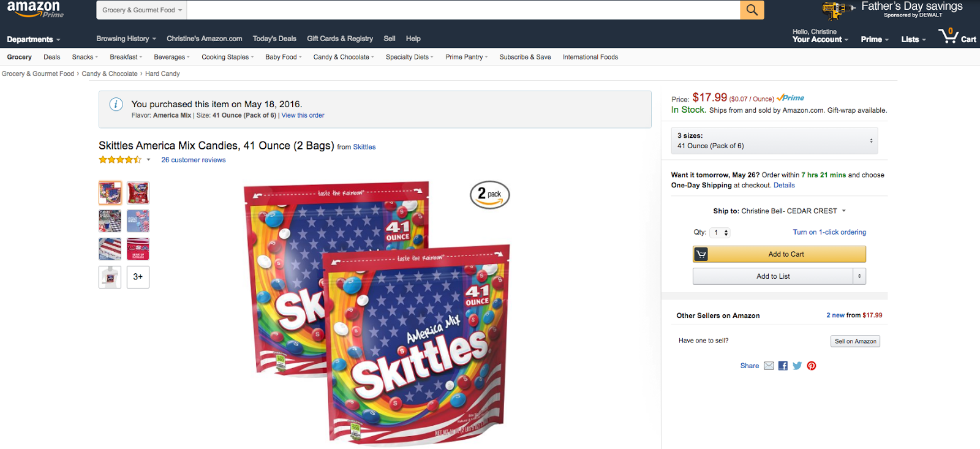Viewport: 980px width, 449px height.
Task: Open the Today's Deals menu item
Action: pyautogui.click(x=274, y=39)
